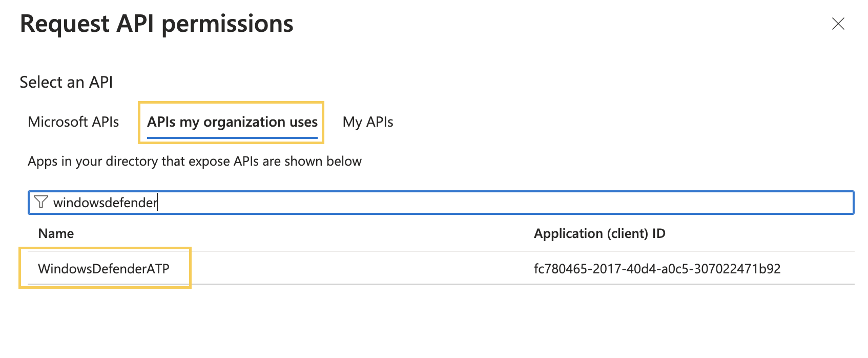Open the My APIs tab
This screenshot has height=358, width=868.
coord(368,122)
